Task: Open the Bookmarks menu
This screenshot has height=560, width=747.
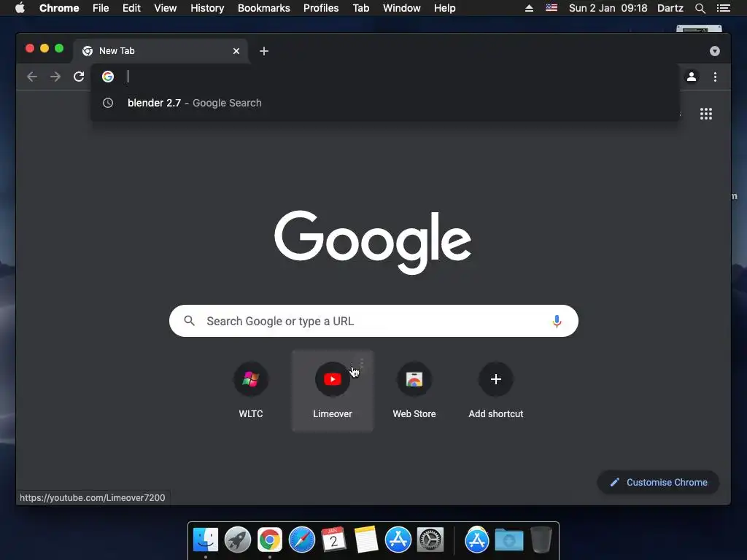Action: tap(264, 8)
